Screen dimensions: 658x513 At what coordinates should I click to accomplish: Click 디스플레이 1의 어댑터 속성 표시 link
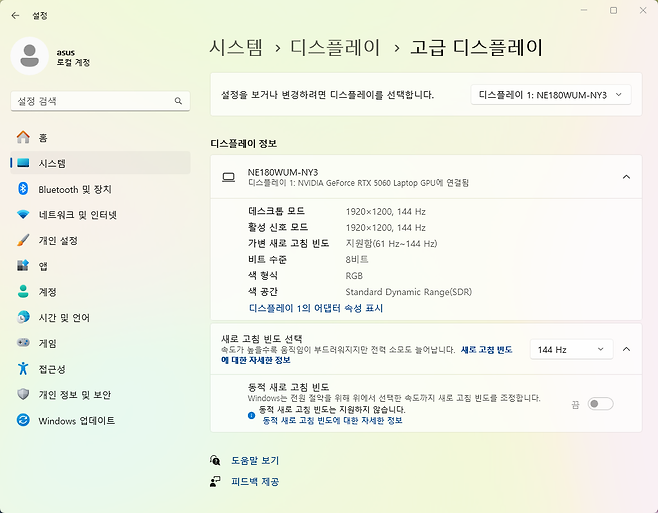316,308
